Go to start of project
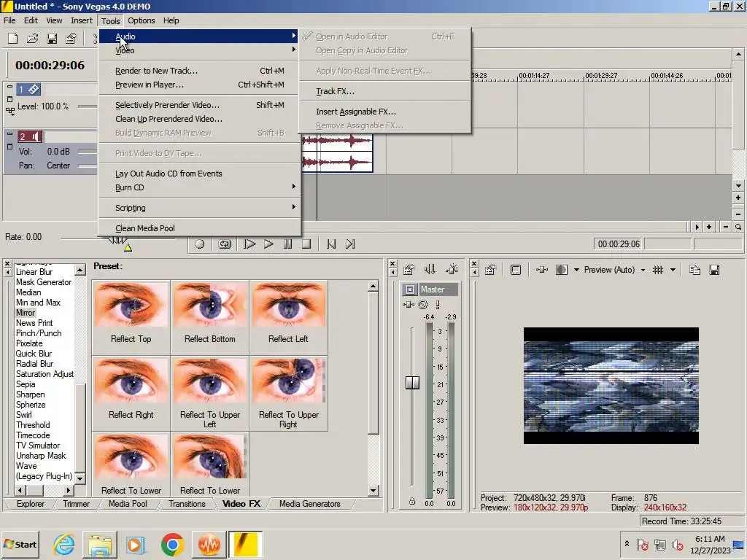The width and height of the screenshot is (747, 560). coord(331,244)
